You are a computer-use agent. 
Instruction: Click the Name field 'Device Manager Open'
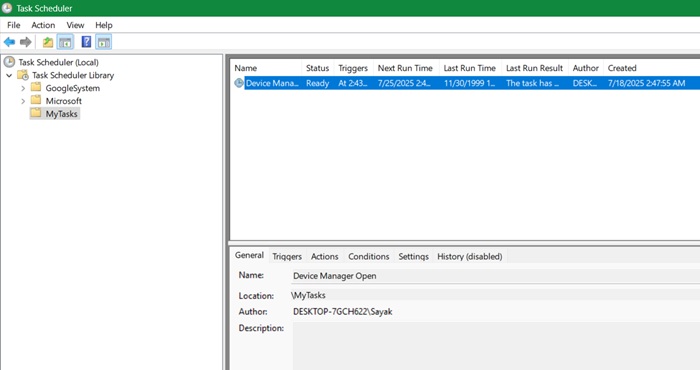tap(496, 276)
